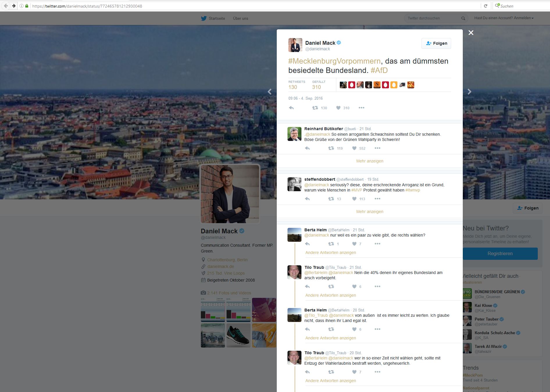Click Folgen button on the profile page
Image resolution: width=550 pixels, height=392 pixels.
[x=528, y=208]
